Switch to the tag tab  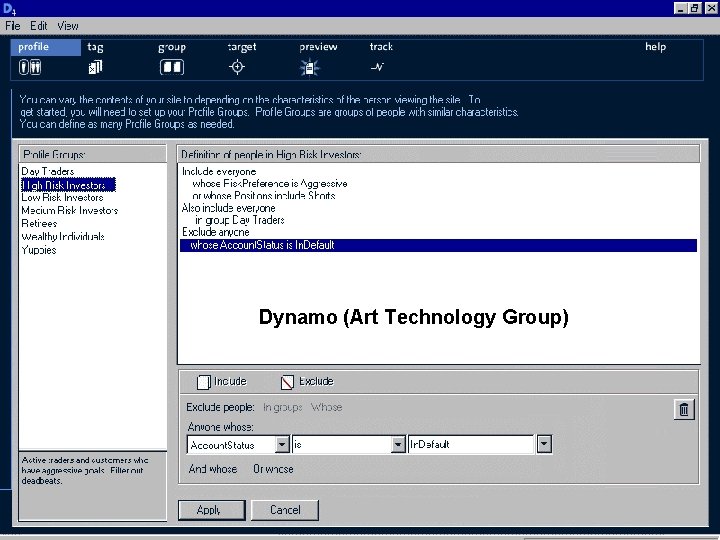pos(95,47)
